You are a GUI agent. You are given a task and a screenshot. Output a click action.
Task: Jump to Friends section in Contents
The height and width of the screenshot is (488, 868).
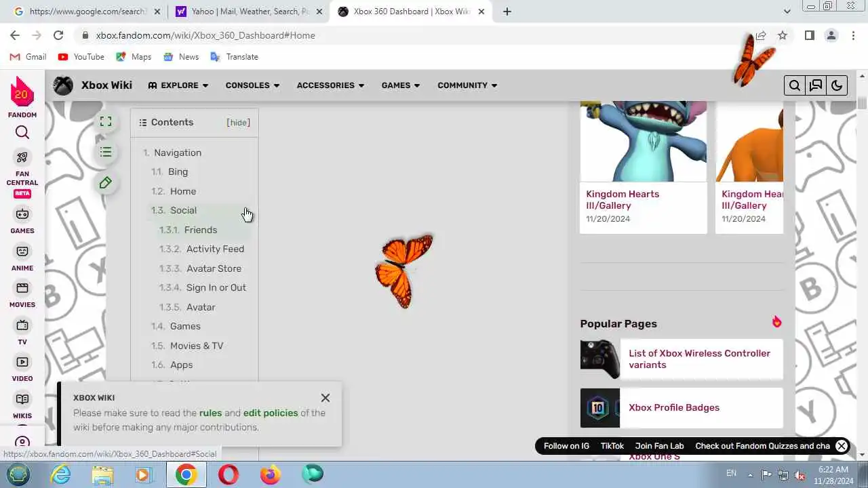coord(201,230)
